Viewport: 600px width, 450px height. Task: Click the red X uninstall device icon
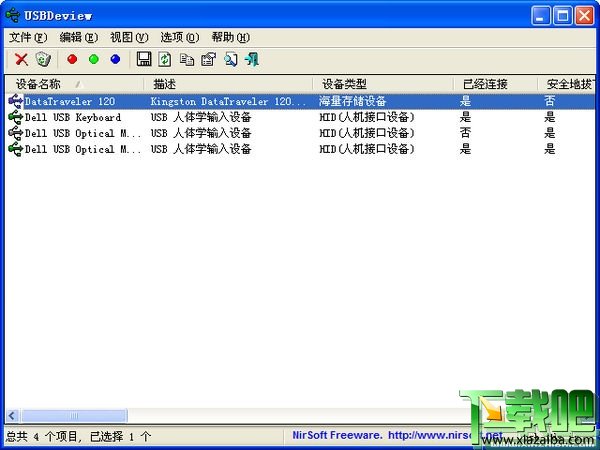(x=21, y=59)
